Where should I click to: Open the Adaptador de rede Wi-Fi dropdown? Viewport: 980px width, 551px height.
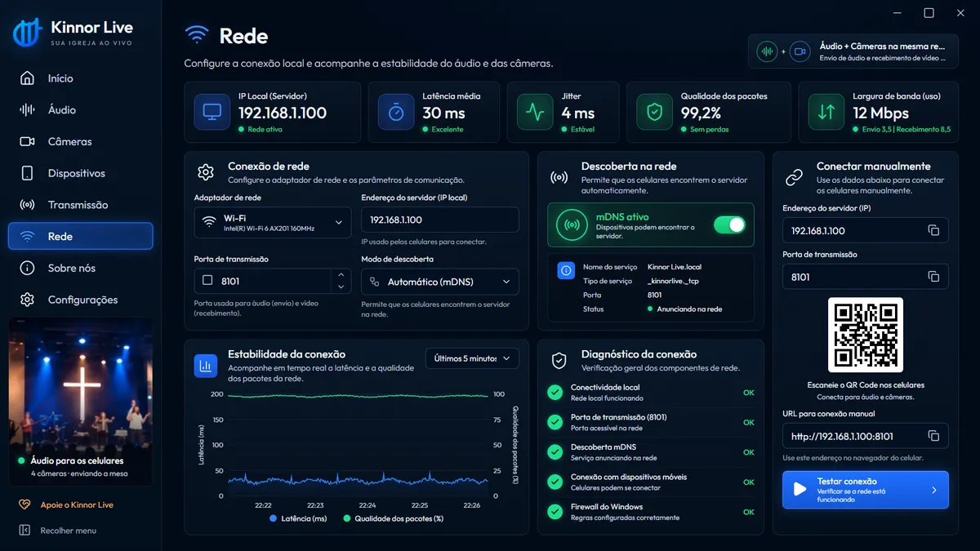pos(273,222)
